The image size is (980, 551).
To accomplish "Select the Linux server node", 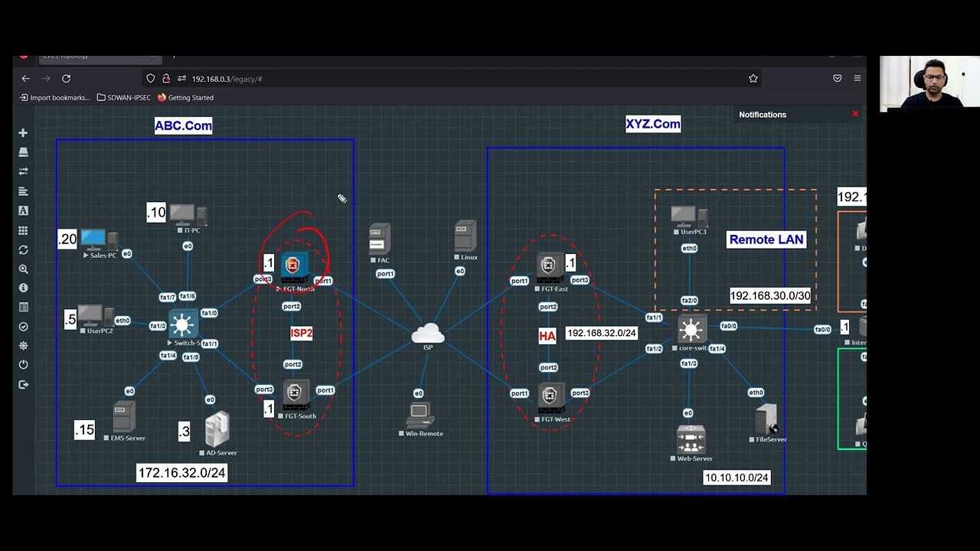I will click(465, 236).
